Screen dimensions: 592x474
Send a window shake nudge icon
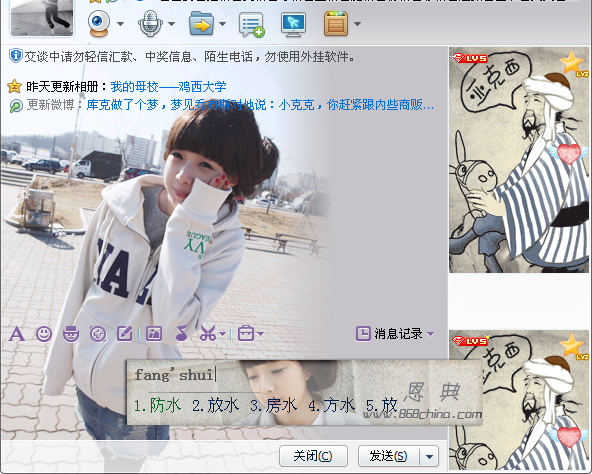98,334
